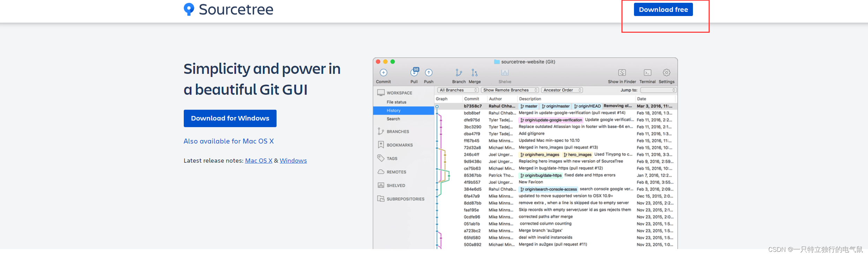Expand the TAGS section label
868x256 pixels.
point(392,158)
